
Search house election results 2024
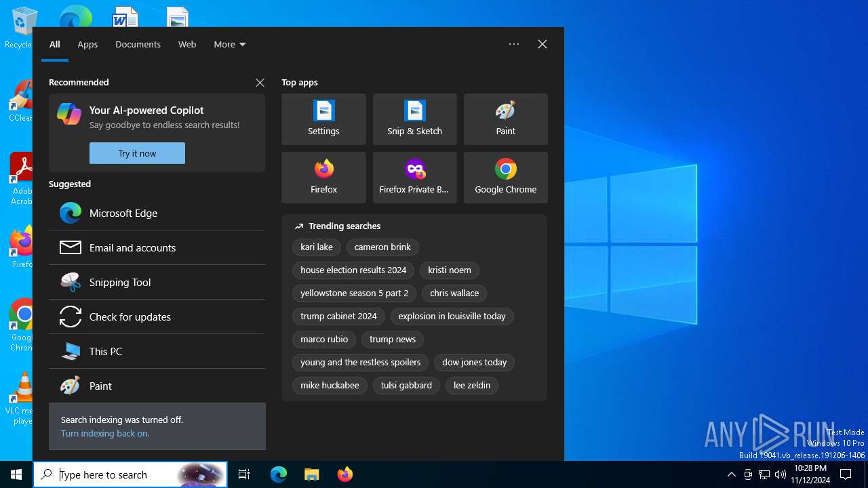tap(353, 270)
